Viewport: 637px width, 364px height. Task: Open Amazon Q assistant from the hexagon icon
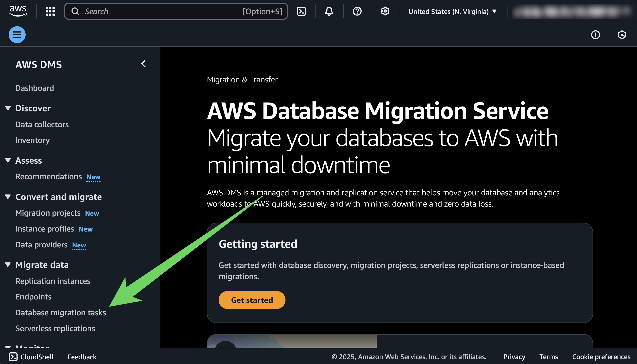tap(622, 35)
